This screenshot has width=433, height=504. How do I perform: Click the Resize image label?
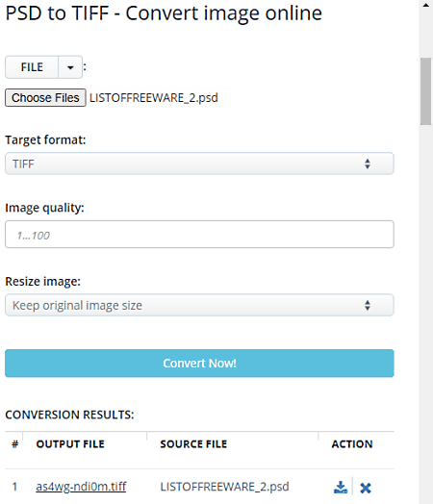click(x=42, y=282)
